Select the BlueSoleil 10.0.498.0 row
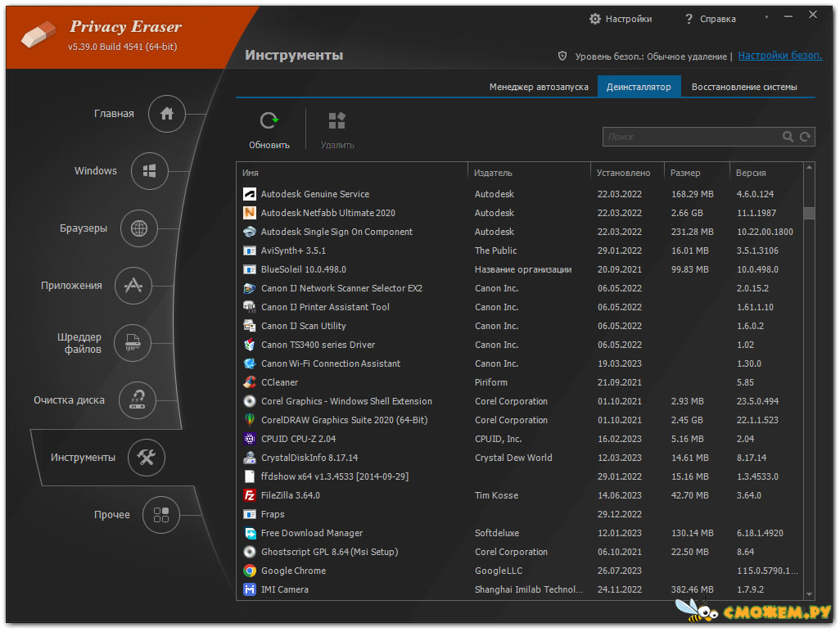This screenshot has height=632, width=840. pos(520,269)
